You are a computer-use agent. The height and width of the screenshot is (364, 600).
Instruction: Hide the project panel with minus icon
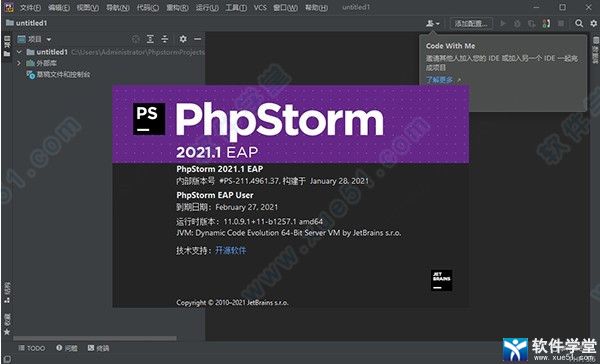197,39
